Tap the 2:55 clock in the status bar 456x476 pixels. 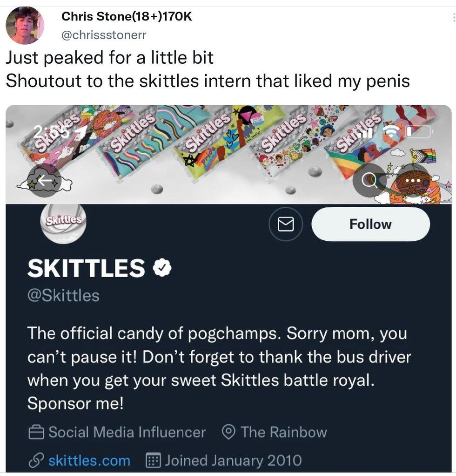coord(51,132)
